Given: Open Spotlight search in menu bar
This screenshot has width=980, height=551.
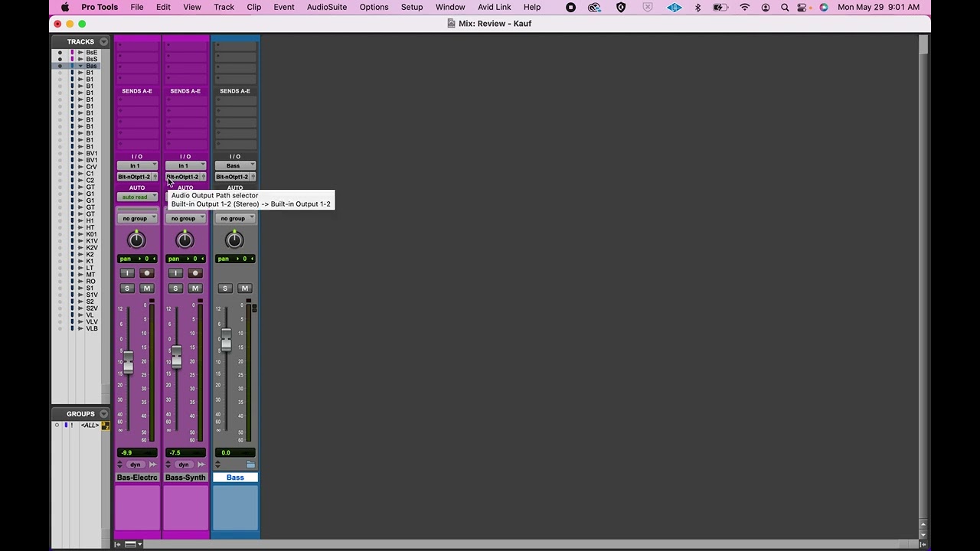Looking at the screenshot, I should click(x=785, y=7).
